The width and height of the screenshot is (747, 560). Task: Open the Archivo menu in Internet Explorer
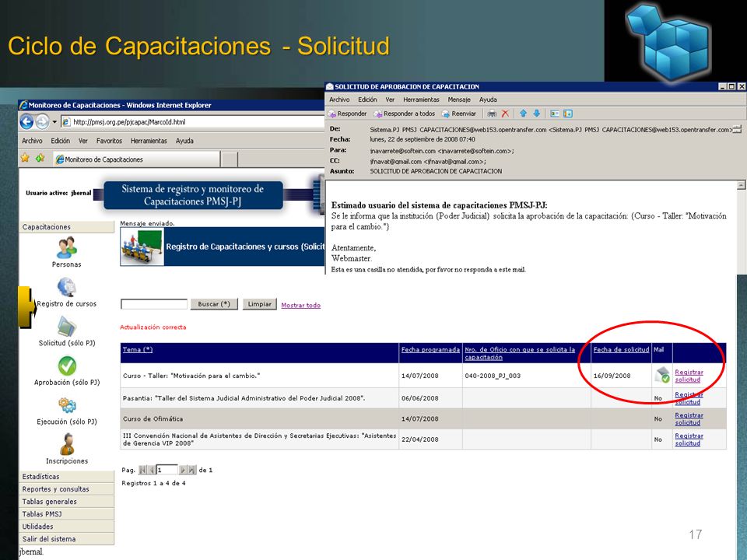(32, 141)
